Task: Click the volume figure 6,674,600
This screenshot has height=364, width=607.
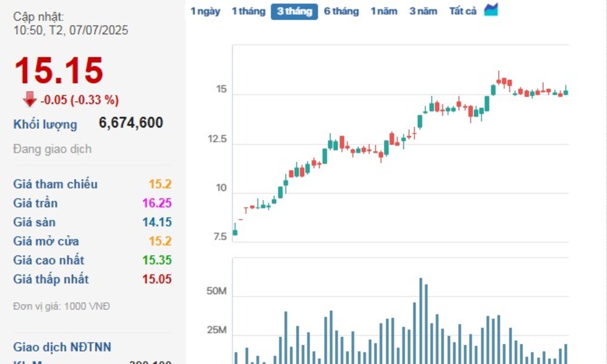Action: pyautogui.click(x=131, y=123)
